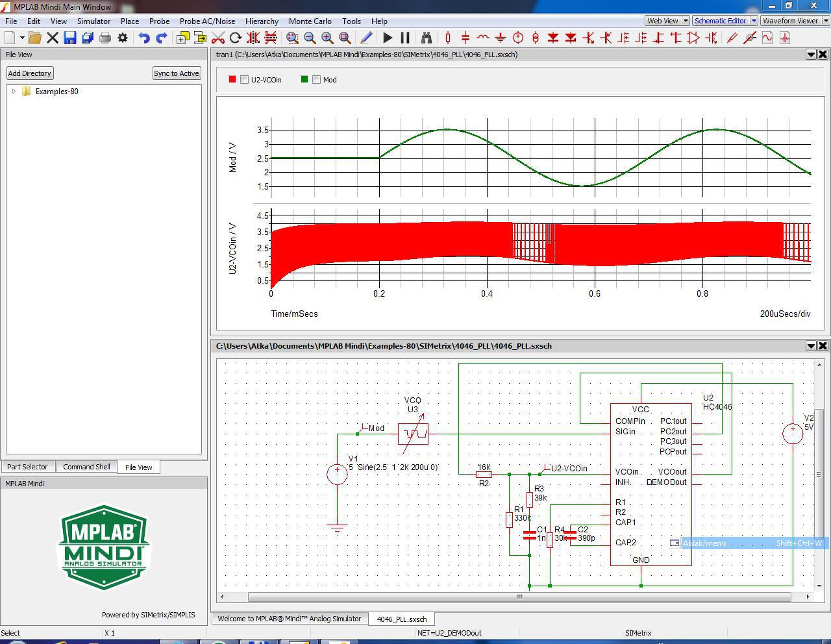
Task: Place a resistor from the toolbar
Action: [x=447, y=38]
